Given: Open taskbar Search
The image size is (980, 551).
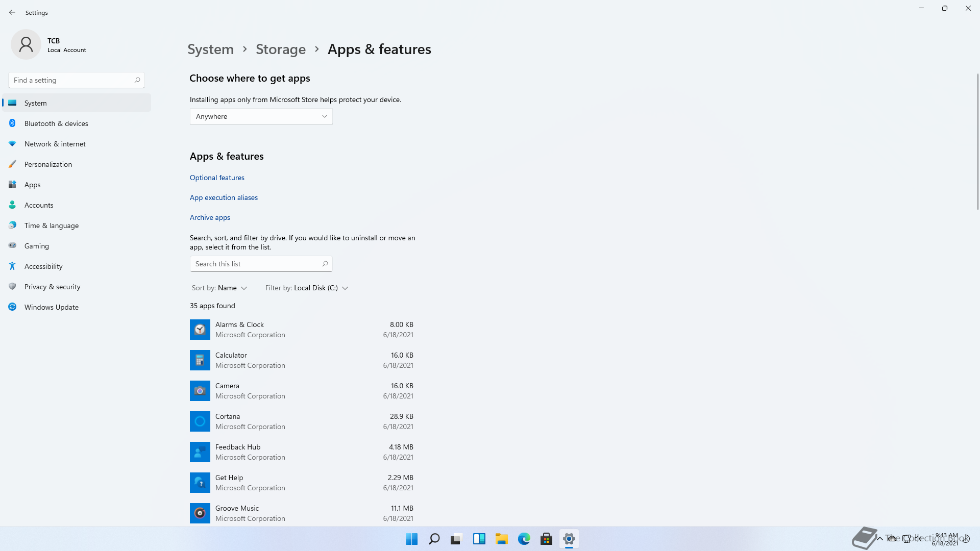Looking at the screenshot, I should 434,539.
